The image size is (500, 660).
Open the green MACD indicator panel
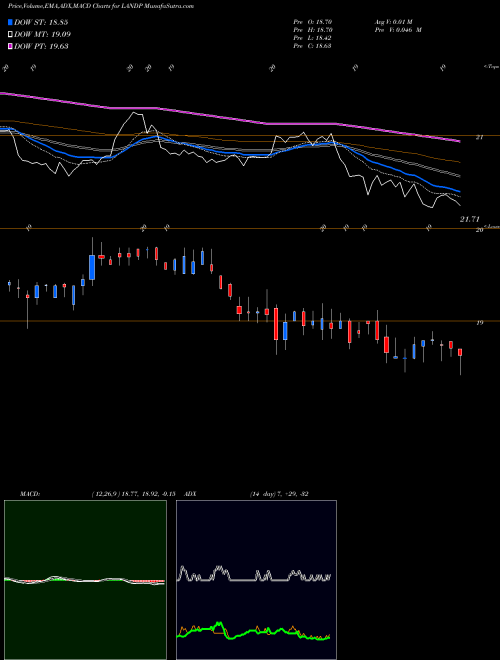(x=85, y=580)
